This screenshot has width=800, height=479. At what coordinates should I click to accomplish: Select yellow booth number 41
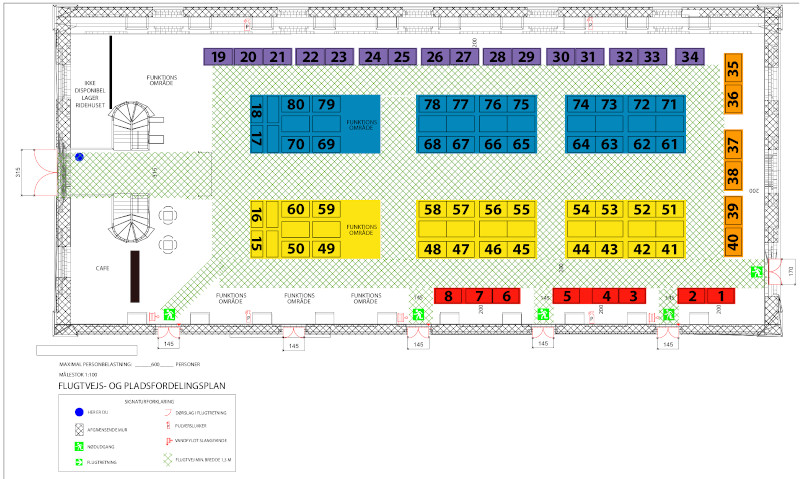tap(670, 249)
